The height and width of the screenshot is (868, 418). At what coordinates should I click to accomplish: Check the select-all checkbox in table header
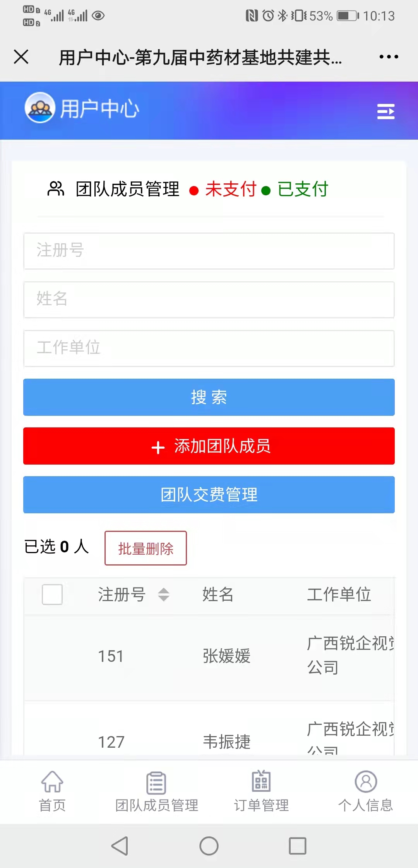52,594
